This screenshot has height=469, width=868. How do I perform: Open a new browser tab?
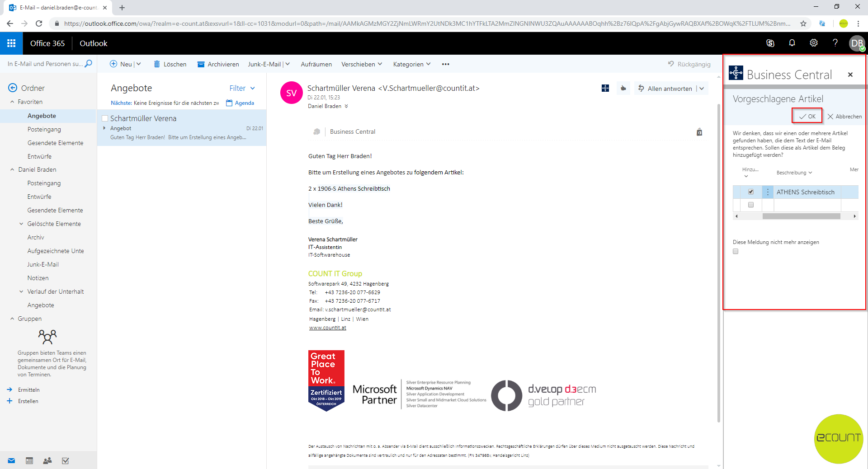coord(122,8)
